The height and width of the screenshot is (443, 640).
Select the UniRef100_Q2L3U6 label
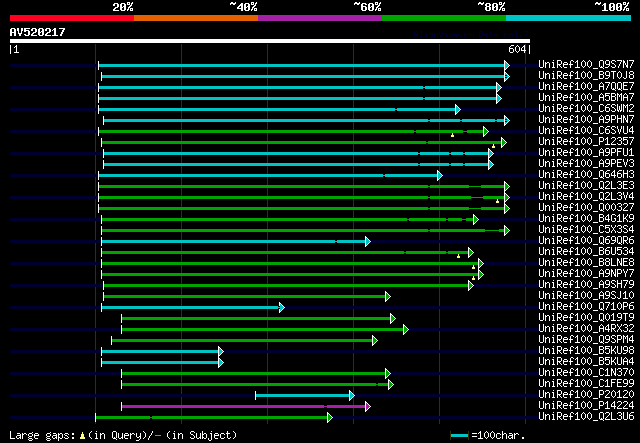[586, 417]
